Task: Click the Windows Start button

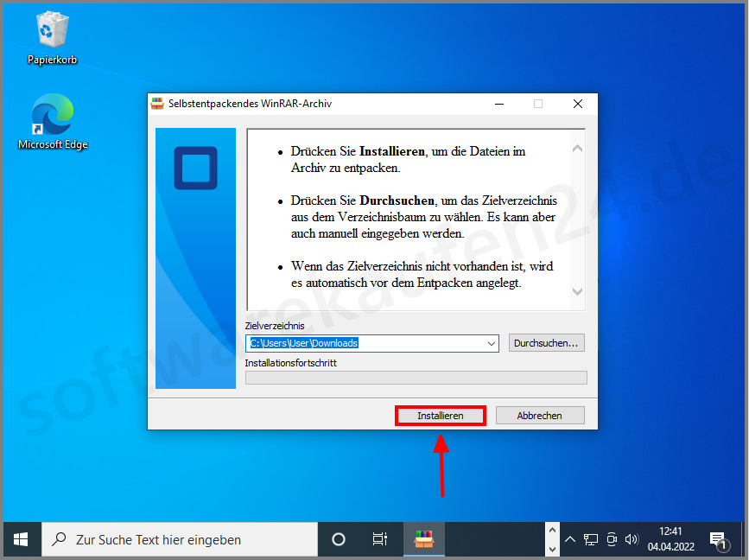Action: coord(21,538)
